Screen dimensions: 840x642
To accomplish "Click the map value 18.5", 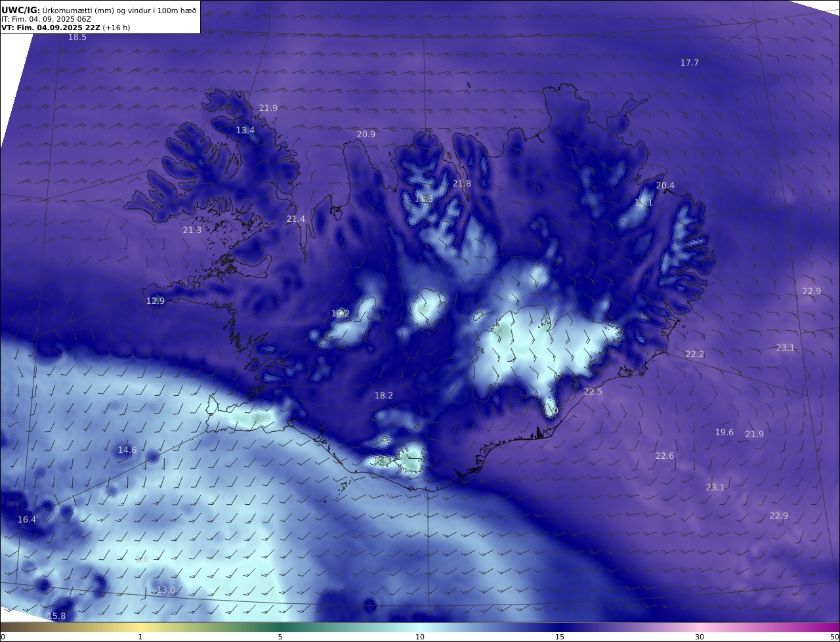I will 77,37.
